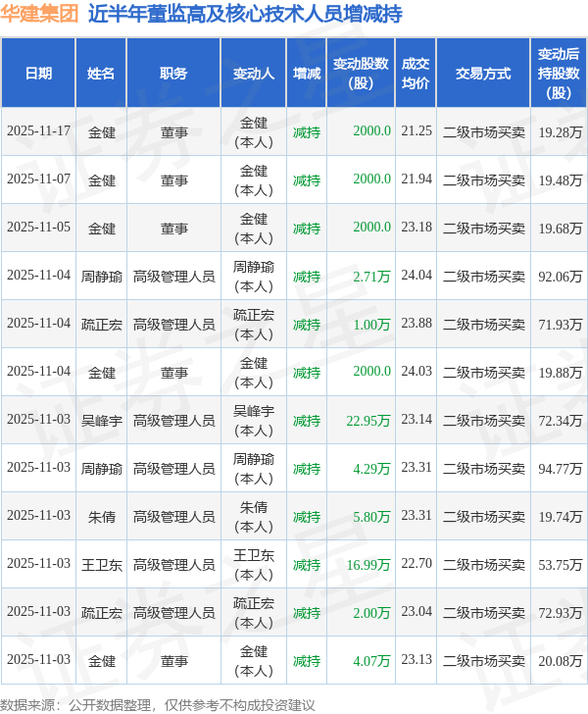Click the data source footnote text
Viewport: 588px width, 714px height.
158,705
